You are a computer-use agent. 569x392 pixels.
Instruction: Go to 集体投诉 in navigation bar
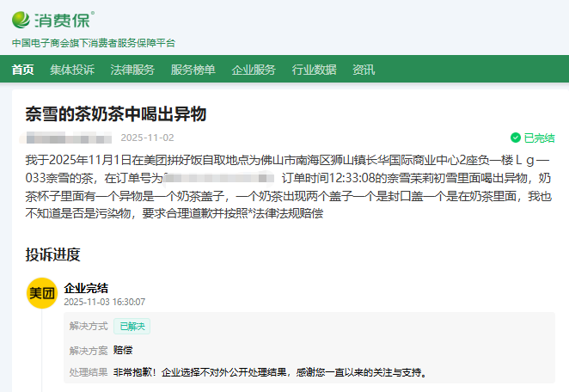[x=72, y=70]
